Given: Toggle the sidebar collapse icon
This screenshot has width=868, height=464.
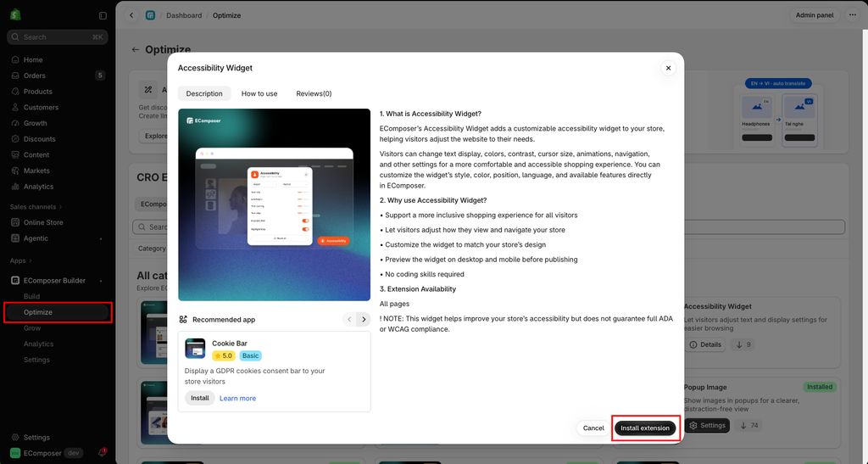Looking at the screenshot, I should click(x=103, y=15).
